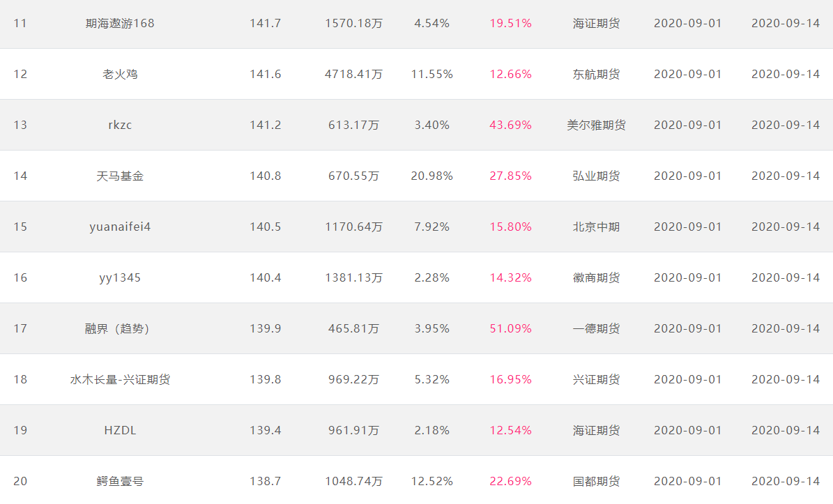
Task: Click 美尔雅期货 broker in row 13
Action: click(596, 125)
